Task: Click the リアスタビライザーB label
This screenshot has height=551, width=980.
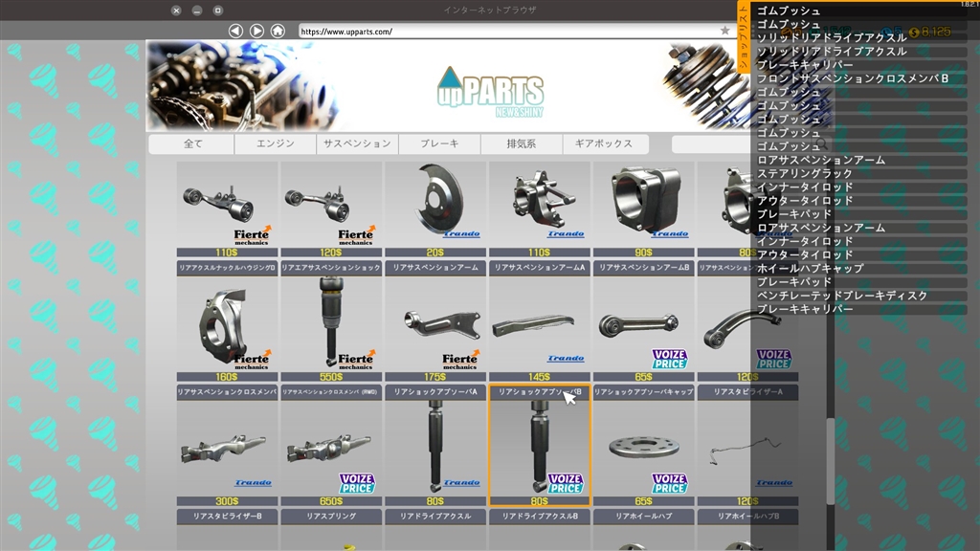Action: pyautogui.click(x=227, y=517)
